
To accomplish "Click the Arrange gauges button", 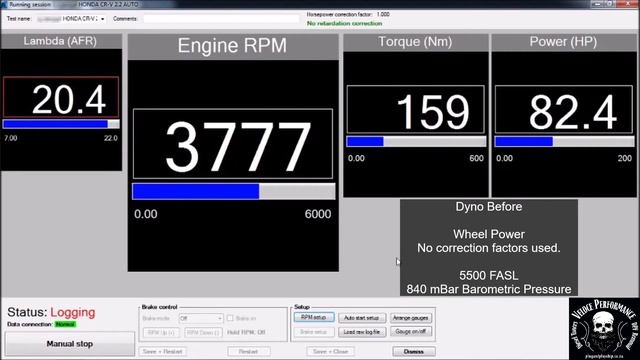I will coord(411,318).
